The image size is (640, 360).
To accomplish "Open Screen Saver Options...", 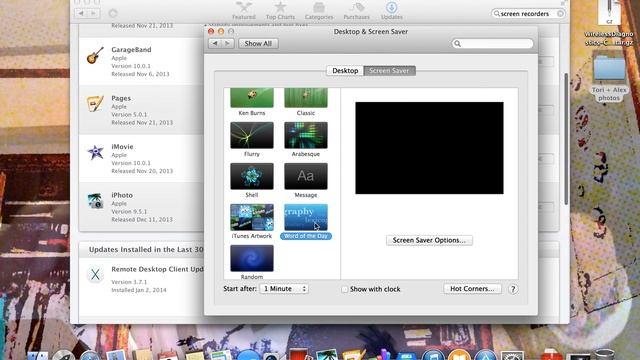I will coord(429,240).
